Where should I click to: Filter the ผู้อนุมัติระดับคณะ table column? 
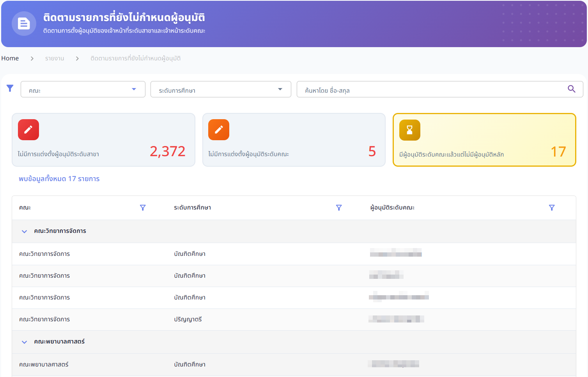pyautogui.click(x=551, y=208)
